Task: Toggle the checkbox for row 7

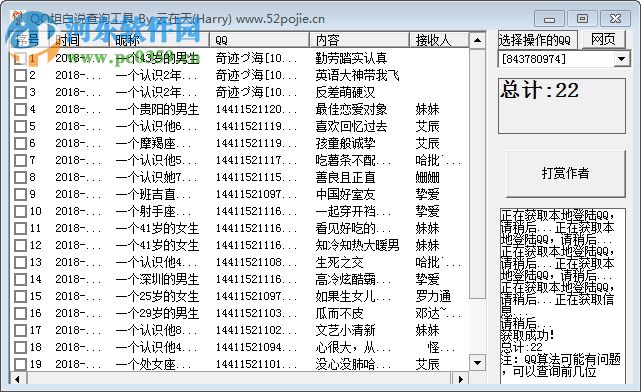Action: (20, 160)
